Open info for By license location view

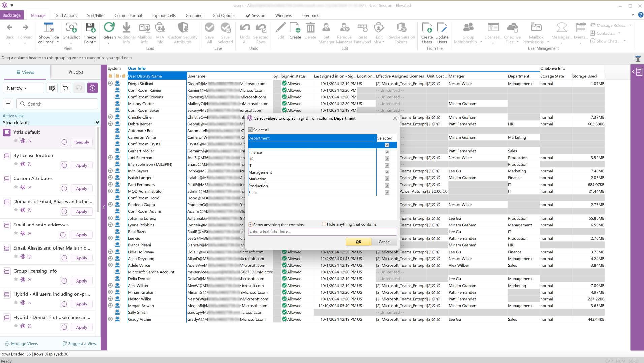point(64,165)
